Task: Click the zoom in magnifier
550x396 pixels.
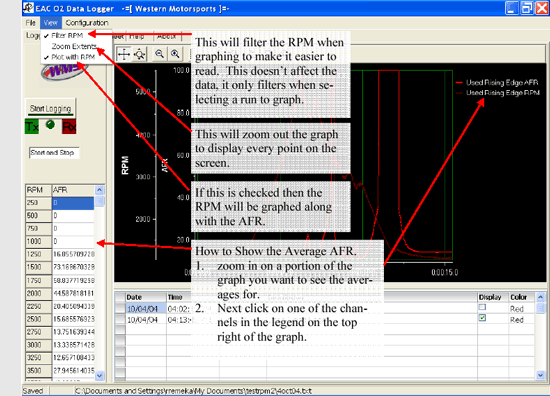Action: coord(175,54)
